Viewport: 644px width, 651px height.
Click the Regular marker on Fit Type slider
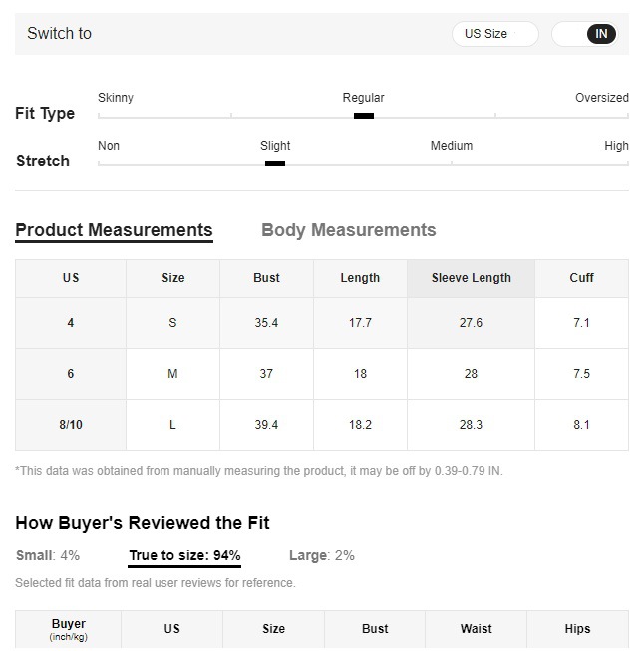pos(364,116)
